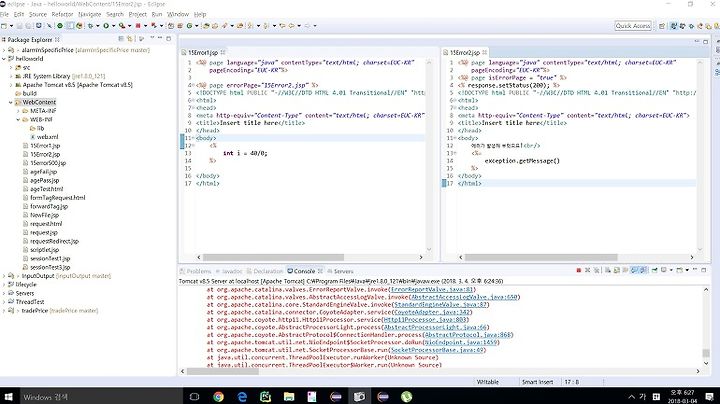Click Remove All Terminated Launches icon
This screenshot has width=720, height=404.
pos(596,270)
